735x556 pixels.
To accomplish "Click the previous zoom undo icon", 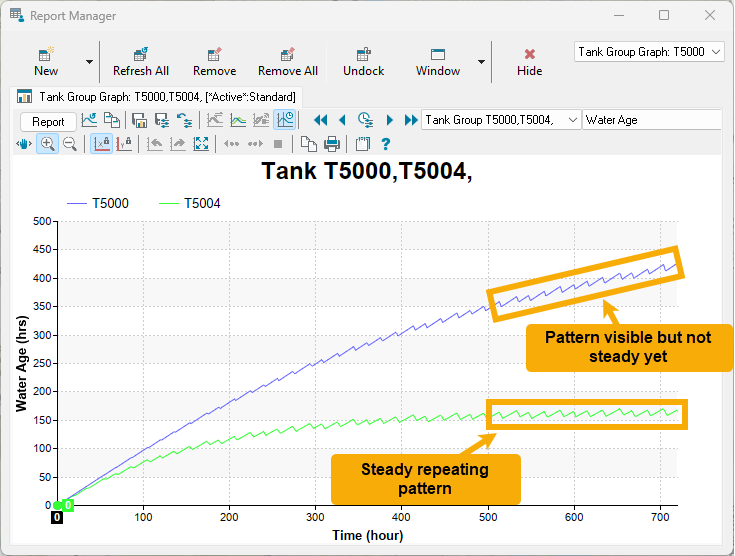I will point(154,144).
